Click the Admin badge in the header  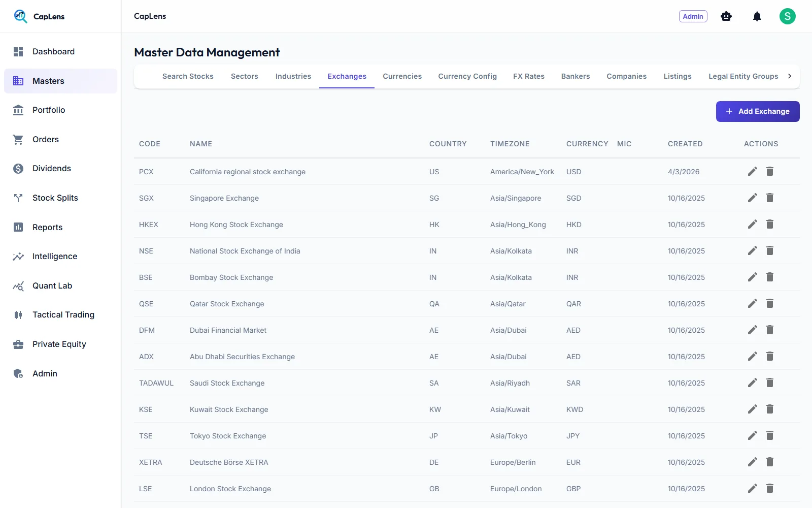pyautogui.click(x=693, y=16)
